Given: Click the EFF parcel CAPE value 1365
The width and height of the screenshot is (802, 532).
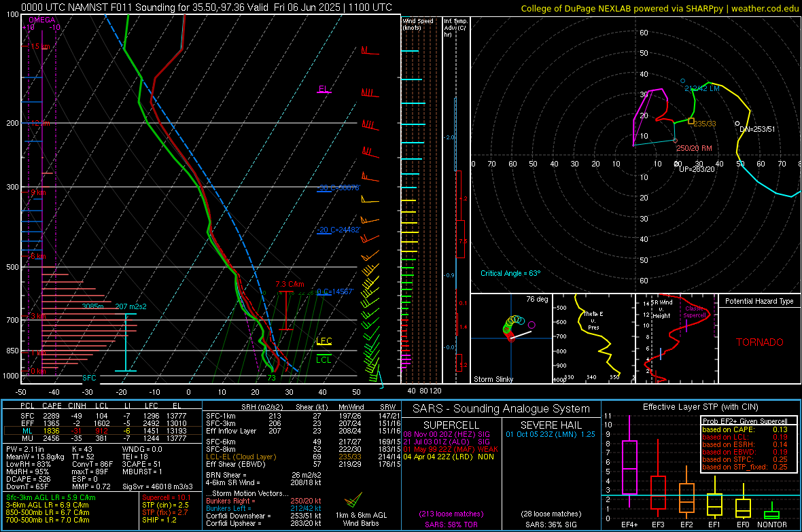Looking at the screenshot, I should 51,423.
